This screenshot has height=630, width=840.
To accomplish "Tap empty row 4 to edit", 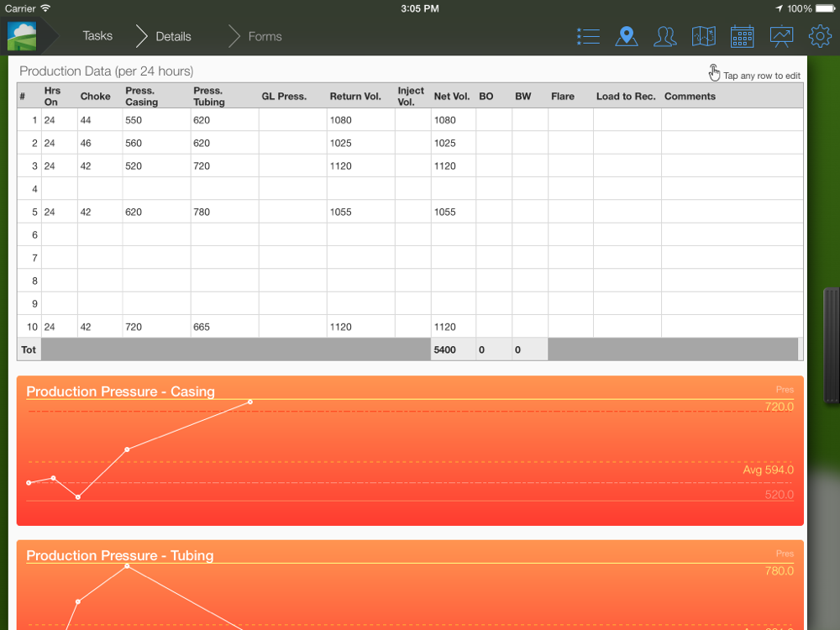I will 252,189.
